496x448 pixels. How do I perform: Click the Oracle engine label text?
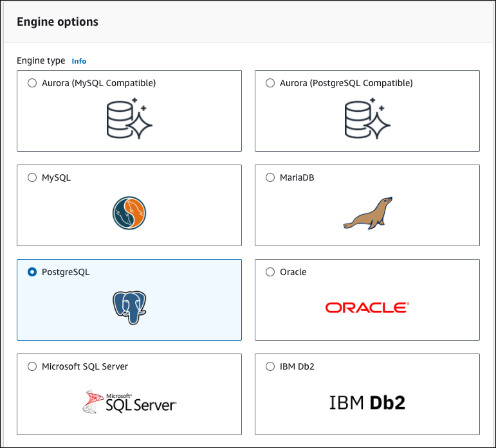pos(293,272)
